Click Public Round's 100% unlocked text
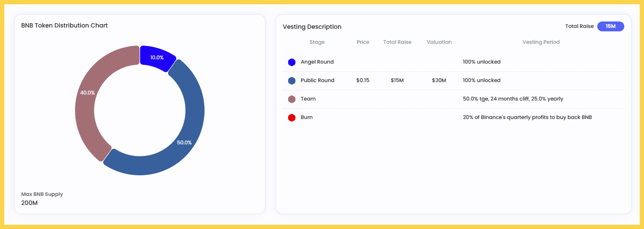 coord(481,80)
